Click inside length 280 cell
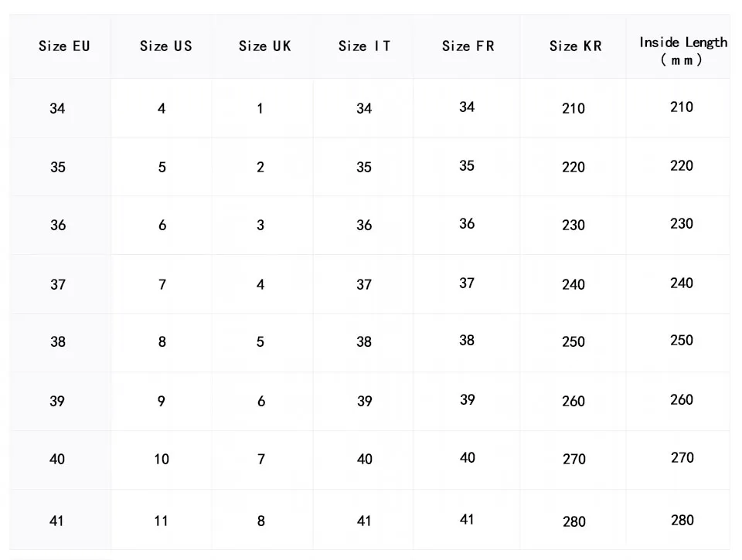 [x=682, y=521]
